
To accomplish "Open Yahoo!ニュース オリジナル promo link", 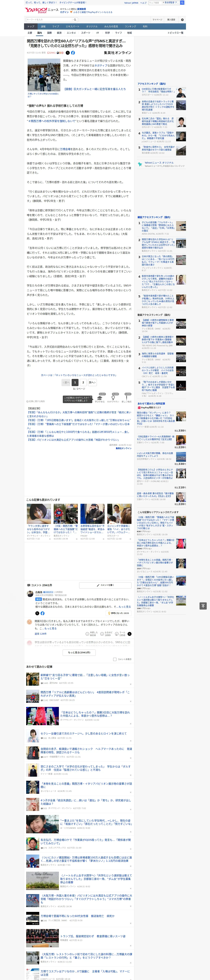I will point(159,163).
